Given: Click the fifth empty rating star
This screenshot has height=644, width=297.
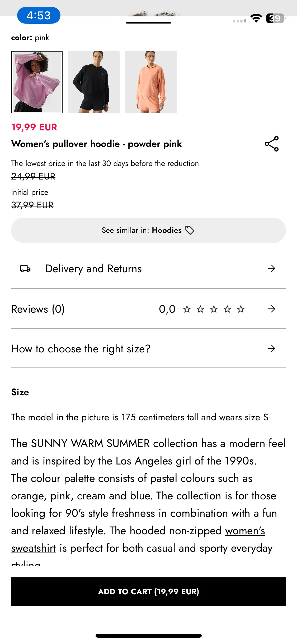Looking at the screenshot, I should [x=241, y=309].
